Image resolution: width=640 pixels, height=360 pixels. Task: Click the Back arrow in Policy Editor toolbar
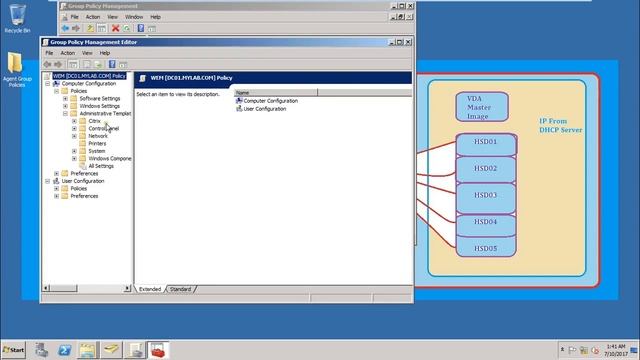pos(47,64)
